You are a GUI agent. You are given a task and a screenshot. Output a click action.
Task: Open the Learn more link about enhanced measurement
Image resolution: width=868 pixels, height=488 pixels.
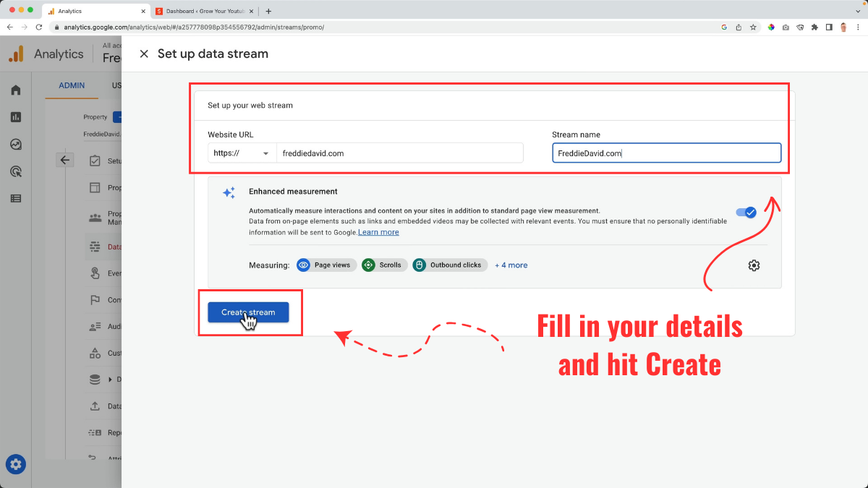coord(378,231)
